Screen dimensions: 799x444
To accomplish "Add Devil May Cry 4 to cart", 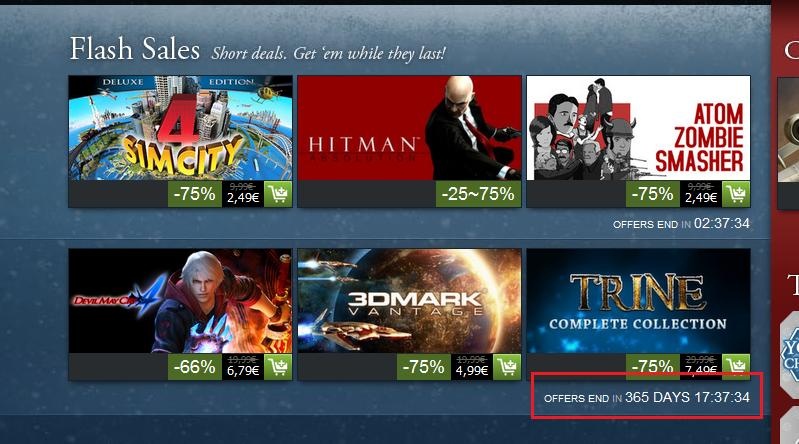I will 278,367.
